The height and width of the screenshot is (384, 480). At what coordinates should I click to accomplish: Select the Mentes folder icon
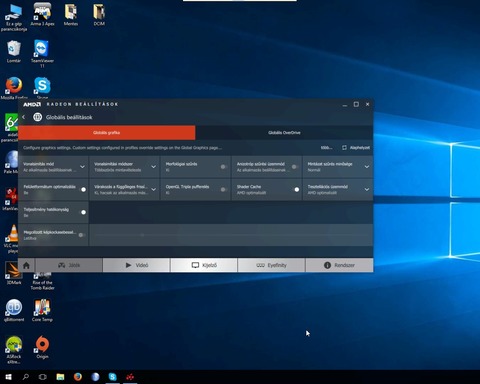[71, 15]
